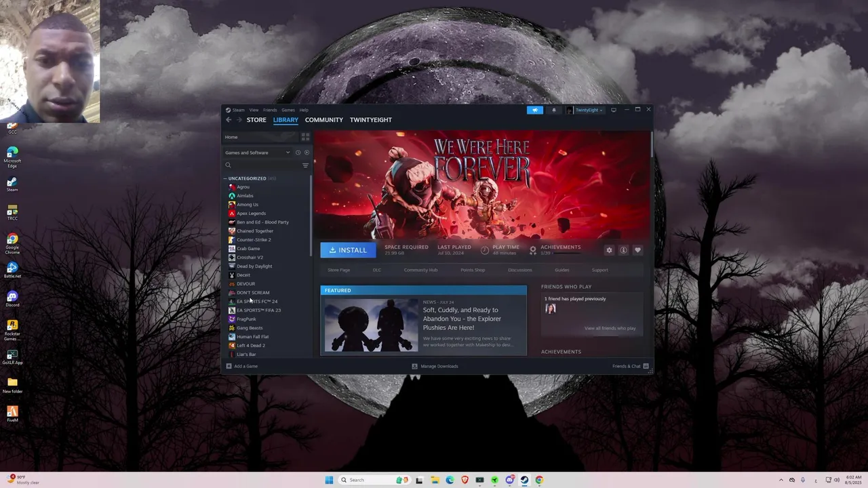Open the Community Hub link

[x=420, y=270]
